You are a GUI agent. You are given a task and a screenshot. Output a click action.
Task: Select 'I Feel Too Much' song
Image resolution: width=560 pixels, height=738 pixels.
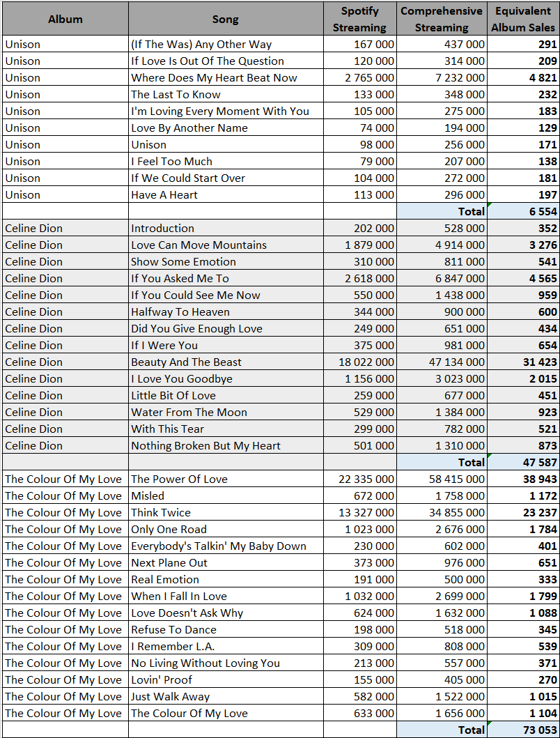point(226,162)
